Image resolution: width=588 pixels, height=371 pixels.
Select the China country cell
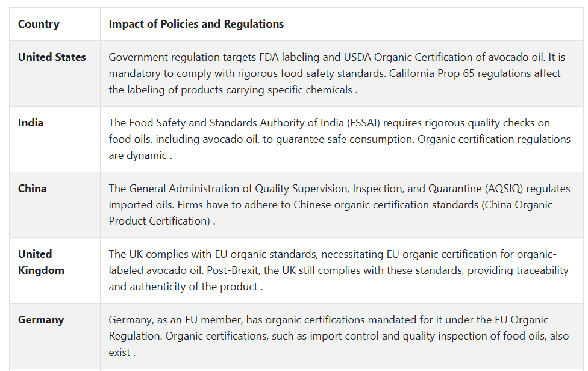[x=33, y=188]
